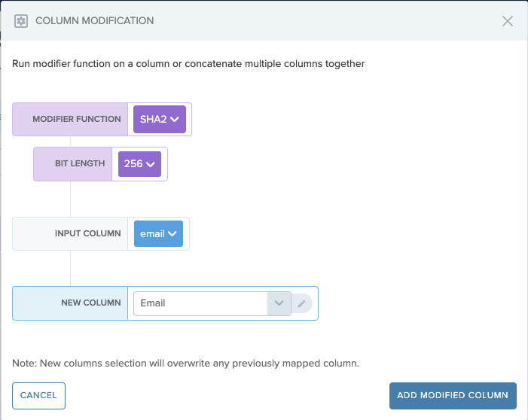Click the Bit Length label block
528x420 pixels.
click(x=73, y=164)
